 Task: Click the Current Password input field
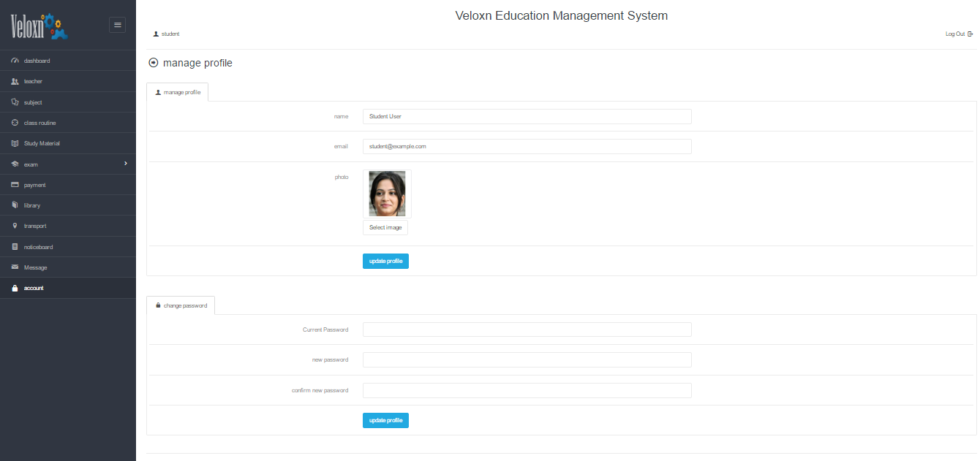(527, 329)
